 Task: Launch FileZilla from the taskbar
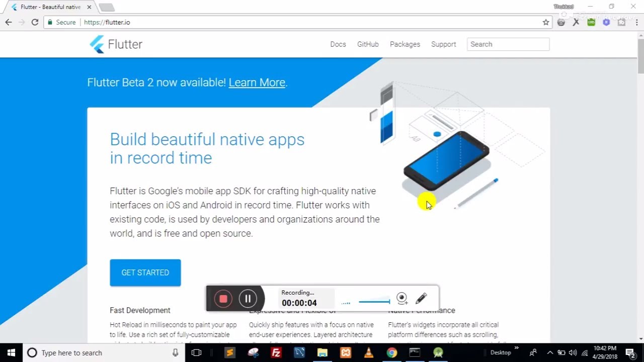coord(276,352)
